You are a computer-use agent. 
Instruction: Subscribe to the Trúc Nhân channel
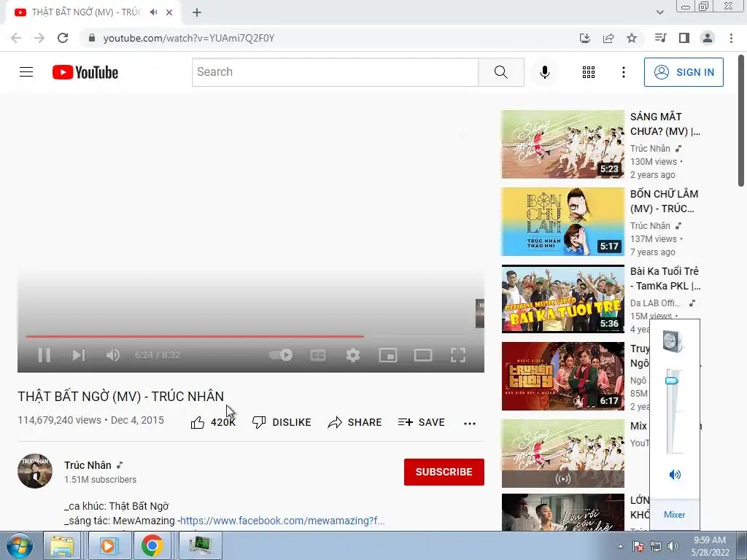[x=444, y=472]
